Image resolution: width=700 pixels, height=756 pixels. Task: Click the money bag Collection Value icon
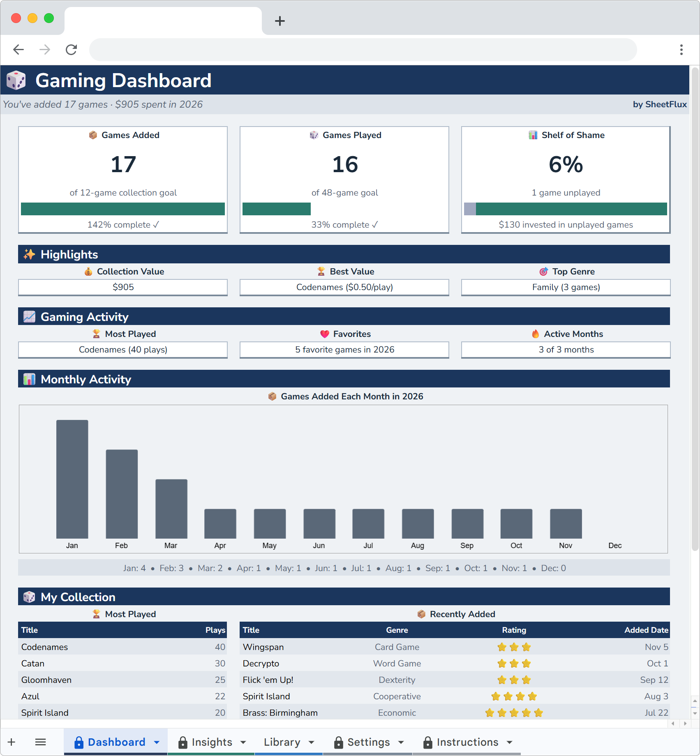tap(89, 271)
